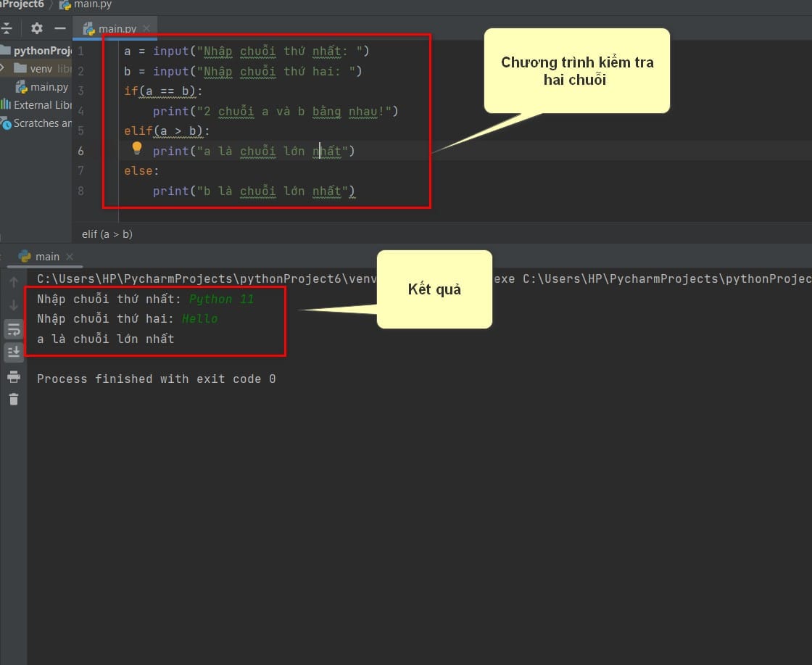The height and width of the screenshot is (665, 812).
Task: Click the elif (a > b) editor breadcrumb
Action: 107,234
